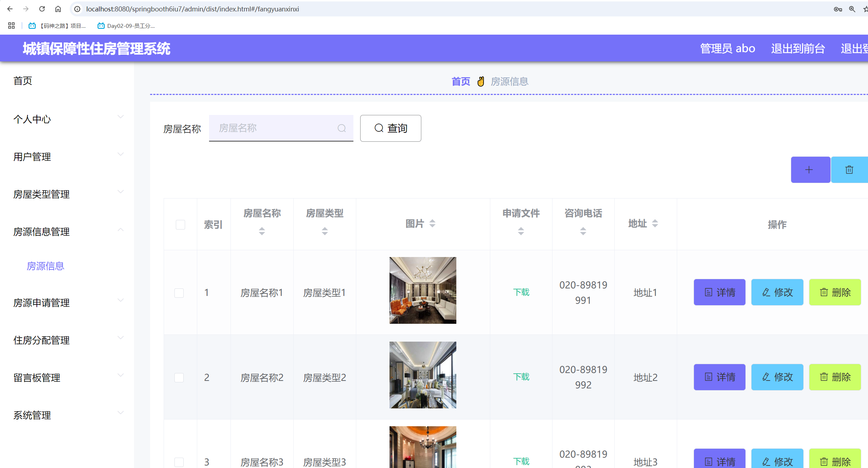Click the 查询 search button

[x=391, y=128]
